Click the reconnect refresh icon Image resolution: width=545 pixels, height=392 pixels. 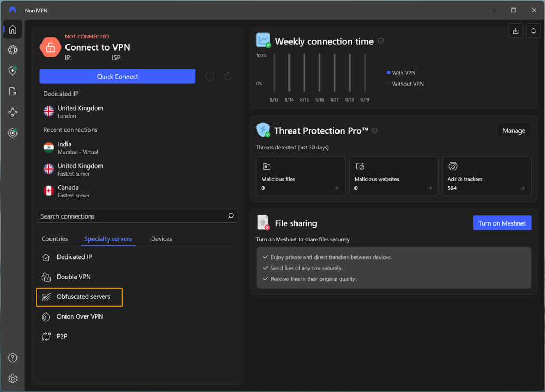228,76
